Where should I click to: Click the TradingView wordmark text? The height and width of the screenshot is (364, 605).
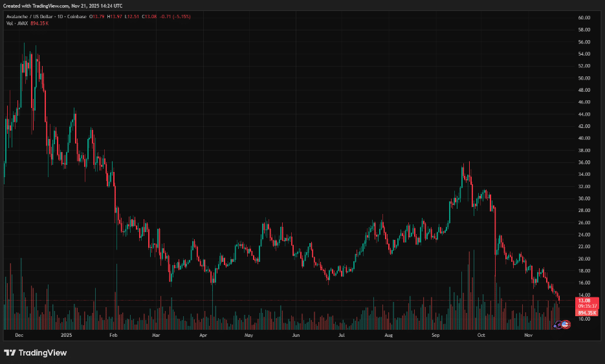[42, 352]
